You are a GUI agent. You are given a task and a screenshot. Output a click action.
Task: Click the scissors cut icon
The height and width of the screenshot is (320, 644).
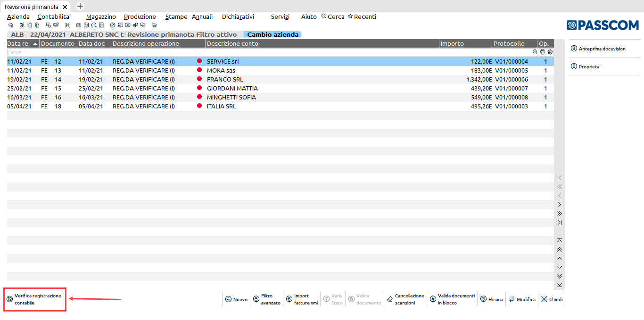tap(22, 25)
